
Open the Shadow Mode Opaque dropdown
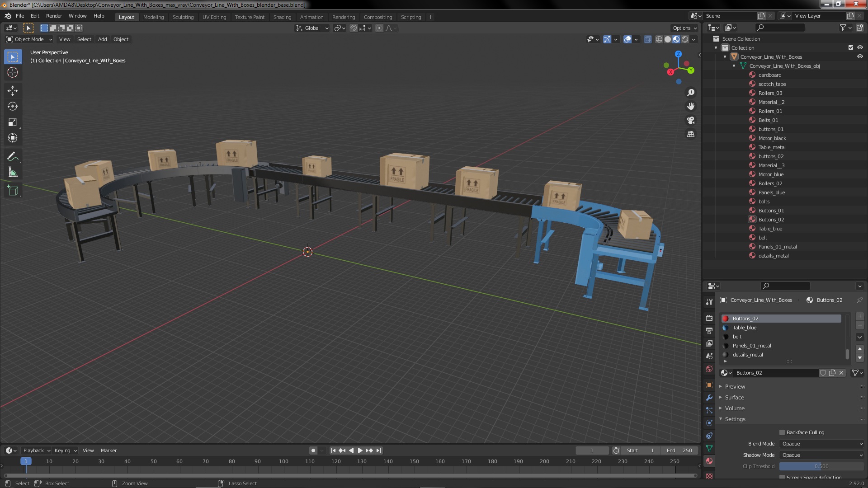[822, 455]
